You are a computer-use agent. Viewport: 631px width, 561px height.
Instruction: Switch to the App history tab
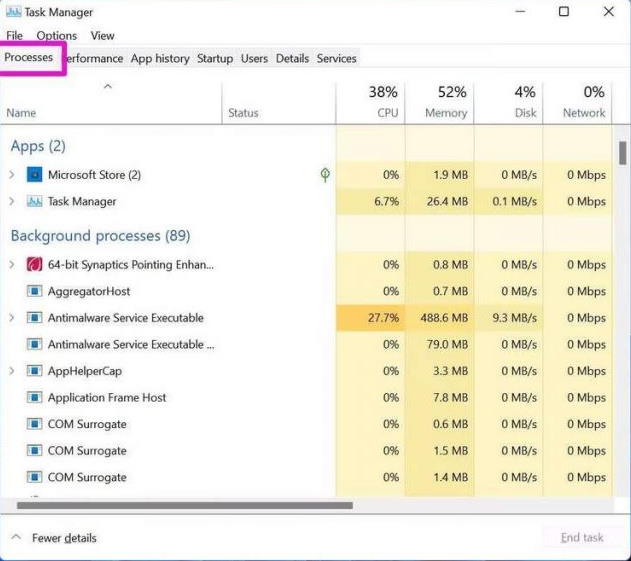point(160,59)
